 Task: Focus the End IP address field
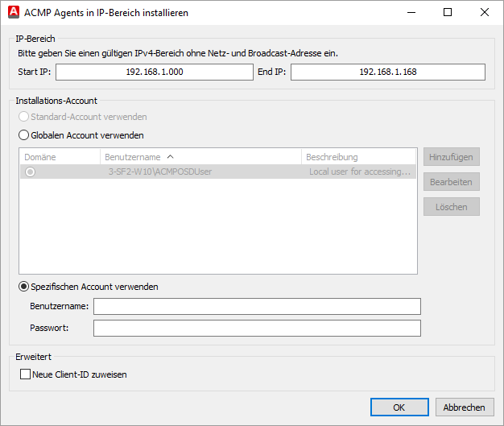pyautogui.click(x=387, y=72)
